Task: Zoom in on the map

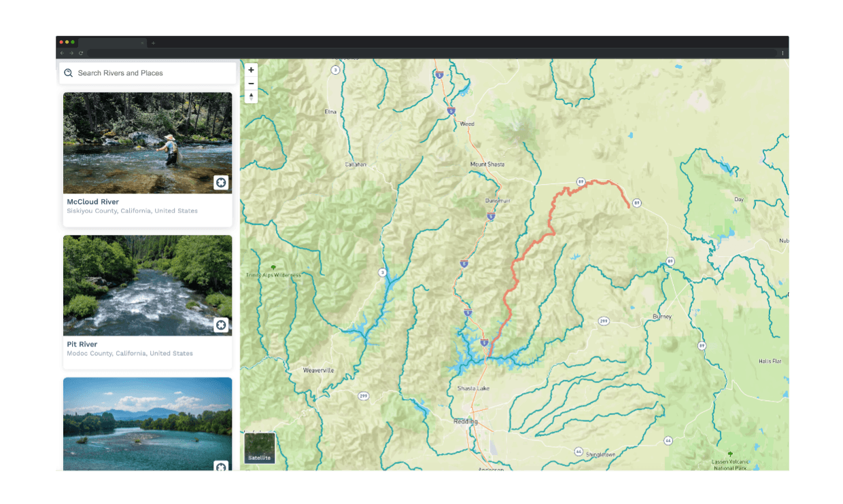Action: [251, 70]
